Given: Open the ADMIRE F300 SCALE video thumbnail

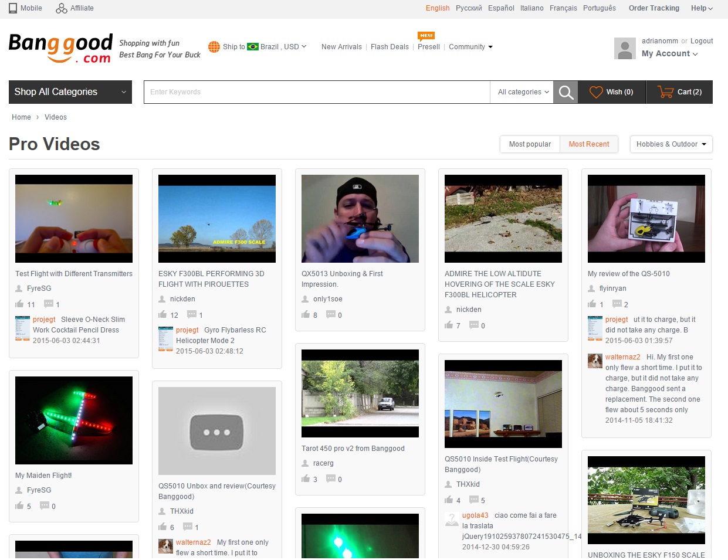Looking at the screenshot, I should [217, 219].
